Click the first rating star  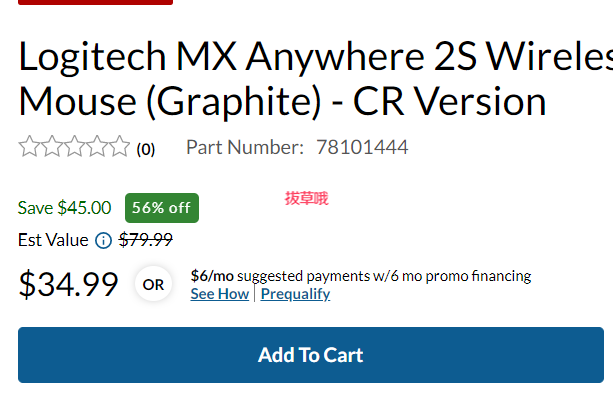point(29,147)
